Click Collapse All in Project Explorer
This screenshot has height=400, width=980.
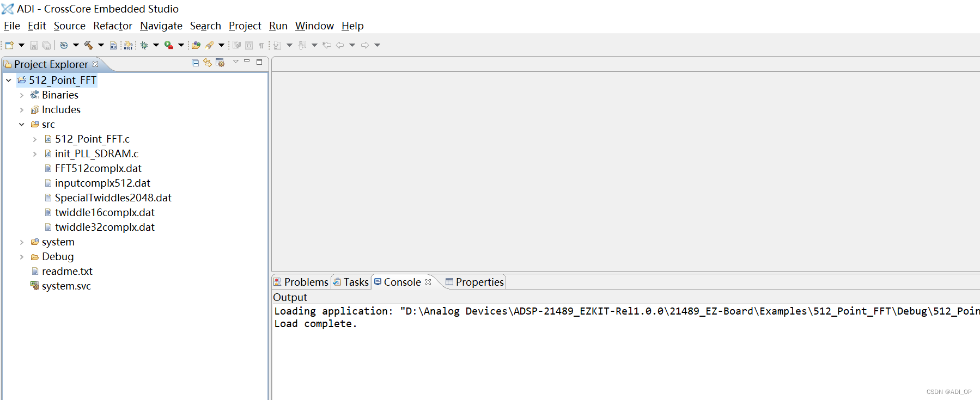point(195,63)
